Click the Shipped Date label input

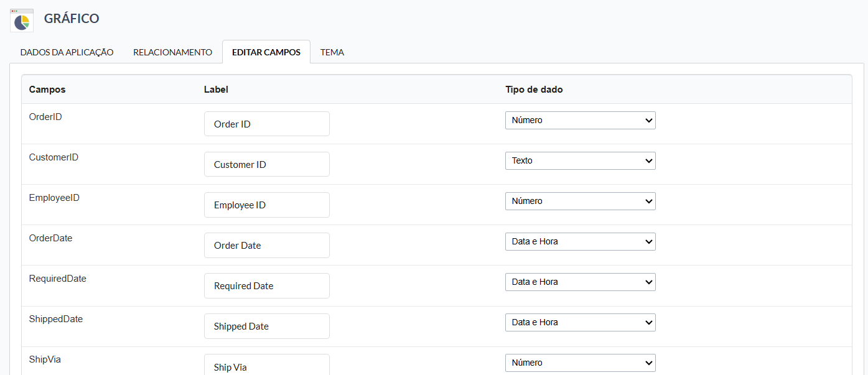coord(267,326)
